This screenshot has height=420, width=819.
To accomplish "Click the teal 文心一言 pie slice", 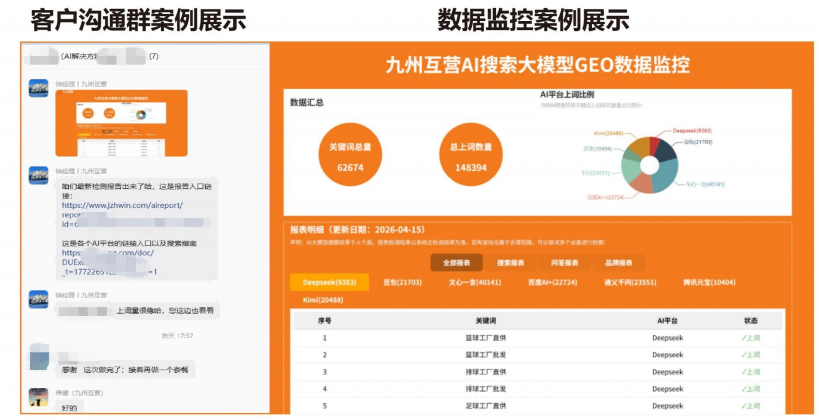I will [665, 178].
